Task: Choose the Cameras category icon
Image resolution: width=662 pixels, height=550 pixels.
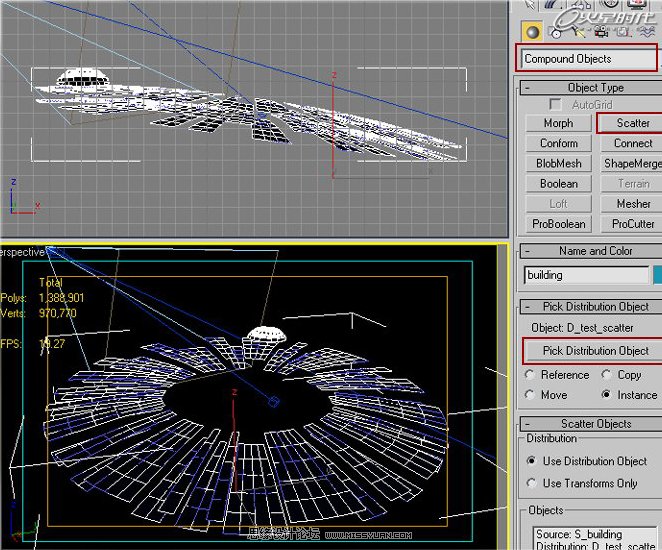Action: (601, 32)
